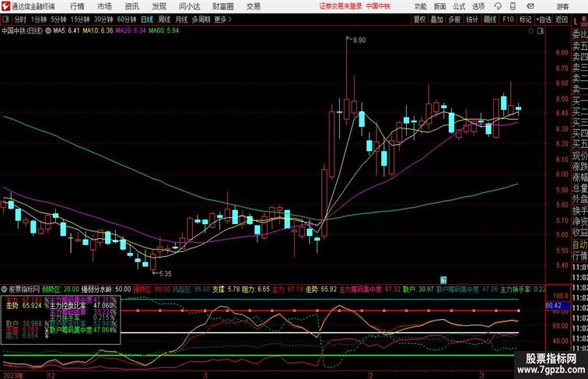This screenshot has width=588, height=379.
Task: Switch to the 5分钟 period tab
Action: click(x=58, y=19)
